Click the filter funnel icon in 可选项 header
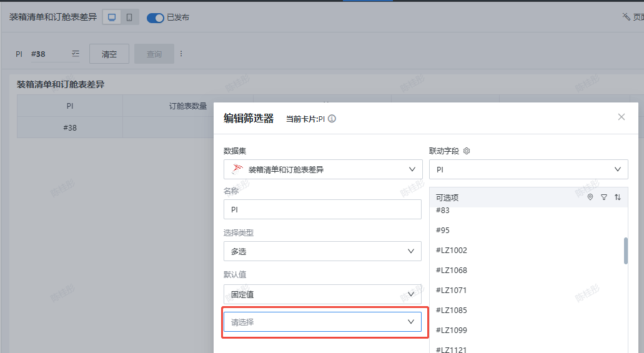 (x=604, y=197)
